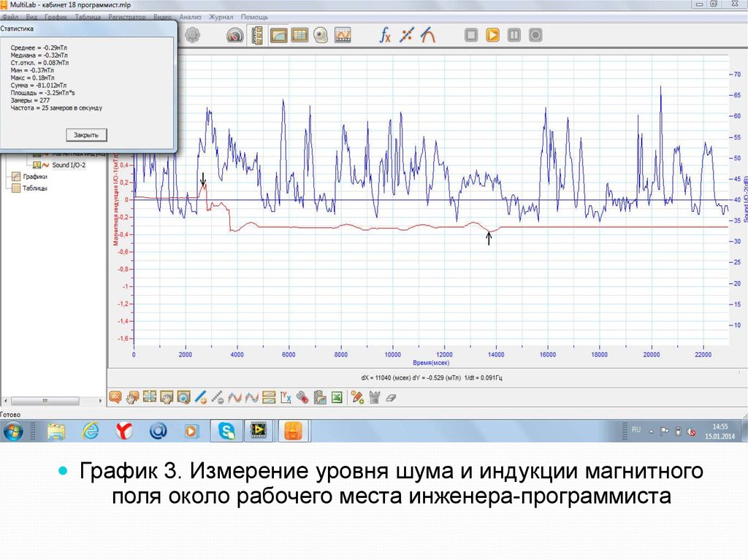Open the Журнал menu
This screenshot has width=748, height=560.
coord(221,17)
